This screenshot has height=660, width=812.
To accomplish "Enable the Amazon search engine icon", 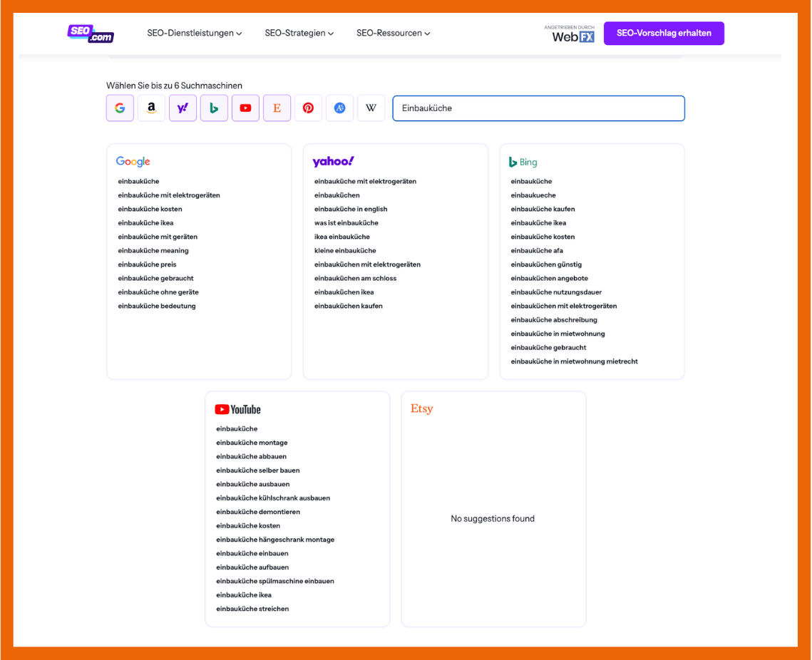I will 151,108.
